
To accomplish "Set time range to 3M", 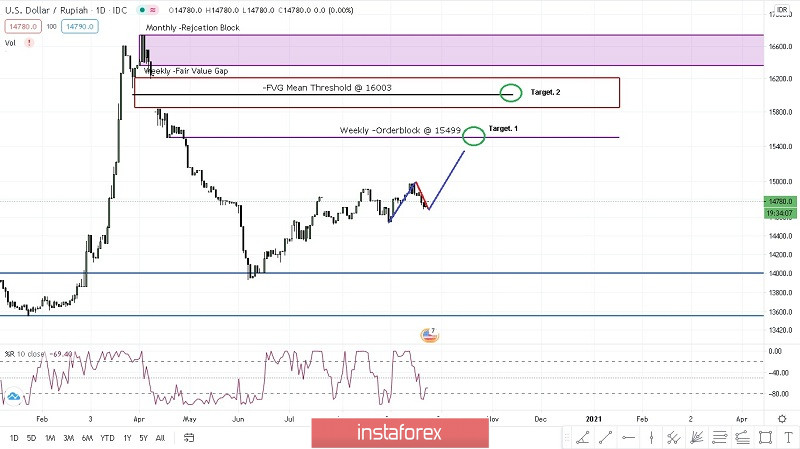I will (x=68, y=438).
